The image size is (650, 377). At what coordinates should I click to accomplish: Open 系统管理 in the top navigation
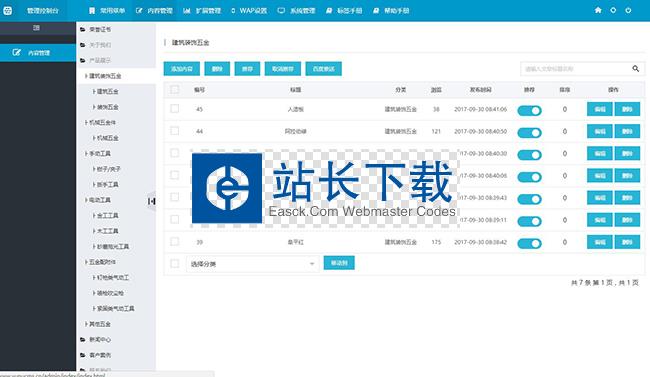click(297, 10)
